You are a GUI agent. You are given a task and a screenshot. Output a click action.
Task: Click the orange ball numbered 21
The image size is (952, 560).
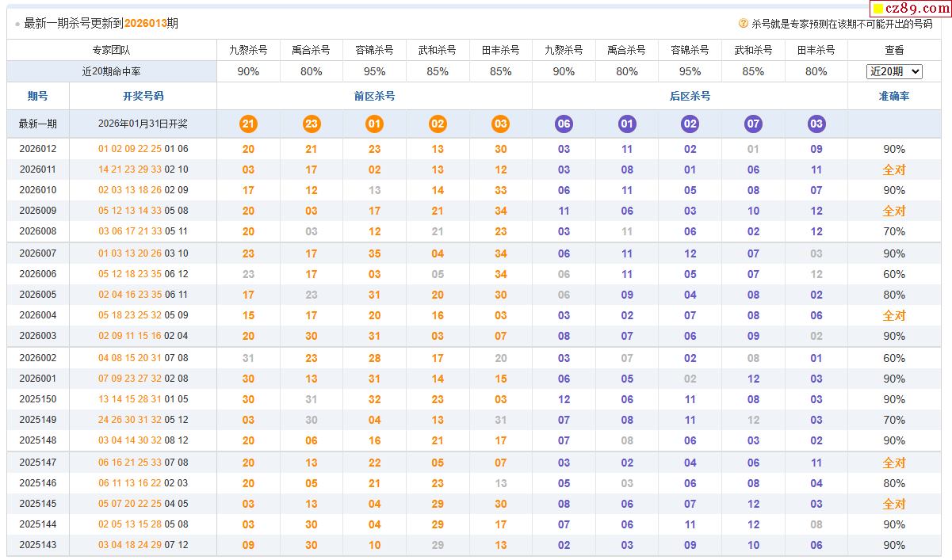248,124
